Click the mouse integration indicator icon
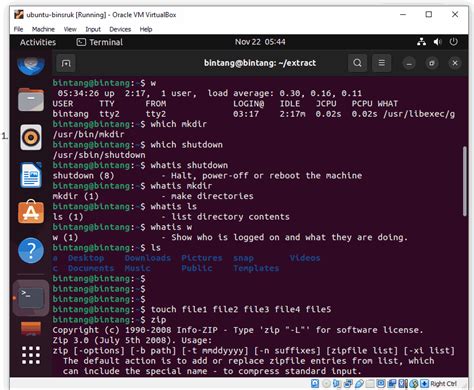Viewport: 474px width, 390px height. click(414, 384)
